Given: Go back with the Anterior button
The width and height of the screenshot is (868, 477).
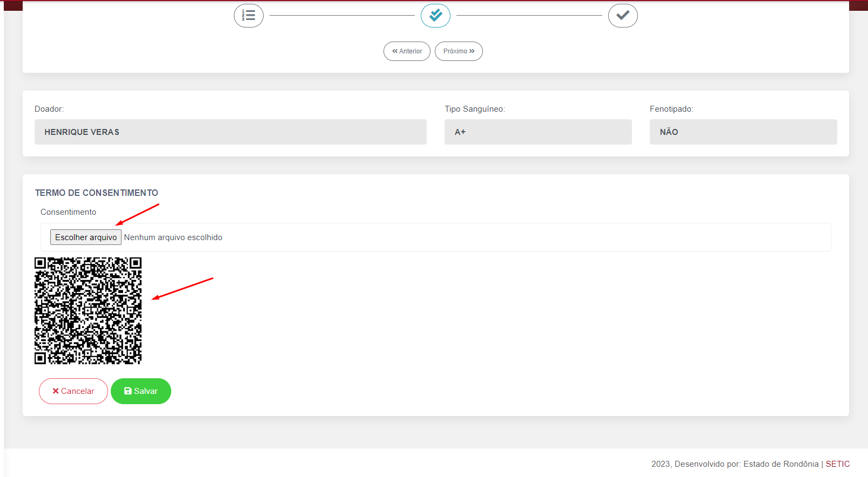Looking at the screenshot, I should pos(407,51).
